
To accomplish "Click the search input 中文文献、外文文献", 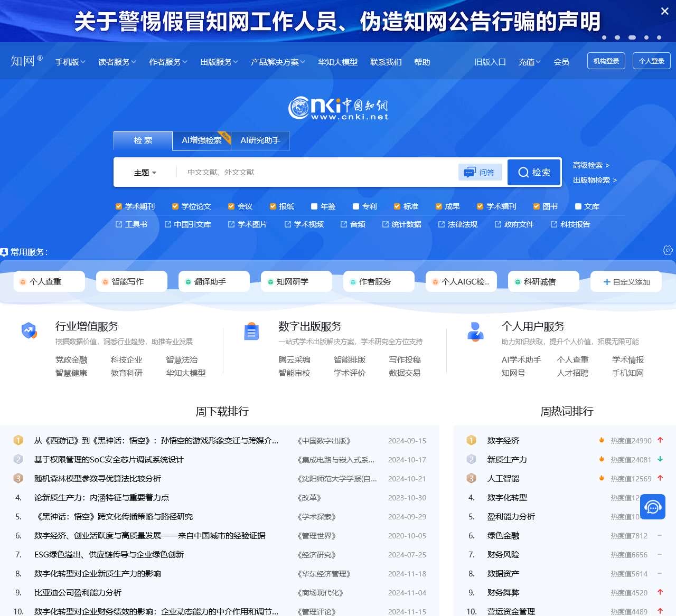I will coord(317,172).
